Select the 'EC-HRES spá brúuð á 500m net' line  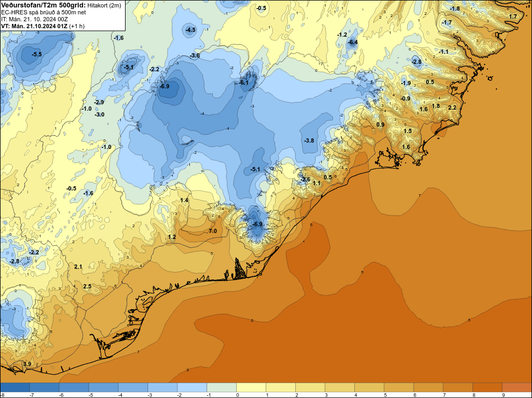point(44,12)
